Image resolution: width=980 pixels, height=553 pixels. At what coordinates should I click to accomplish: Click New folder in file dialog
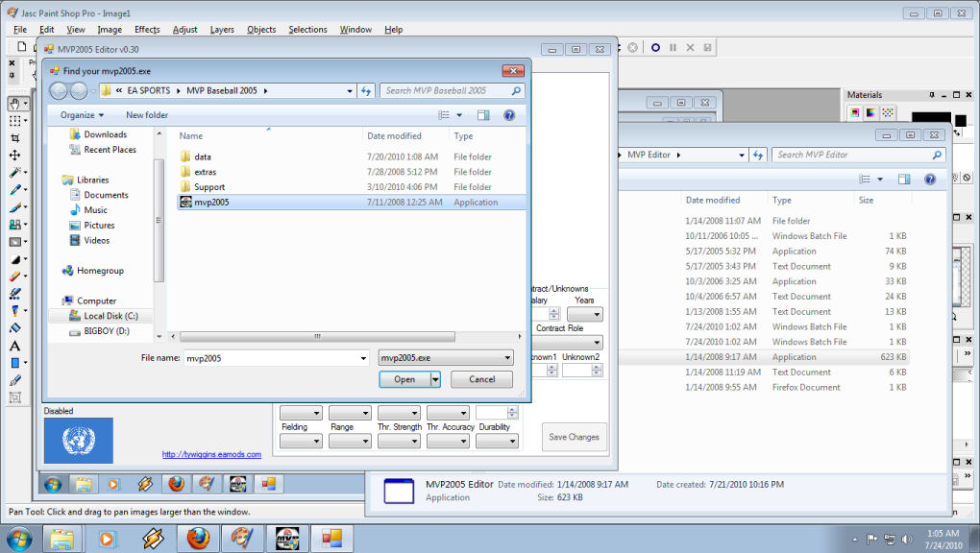pyautogui.click(x=147, y=115)
